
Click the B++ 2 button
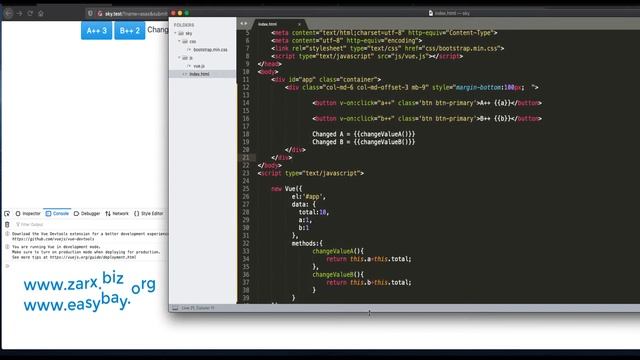130,31
